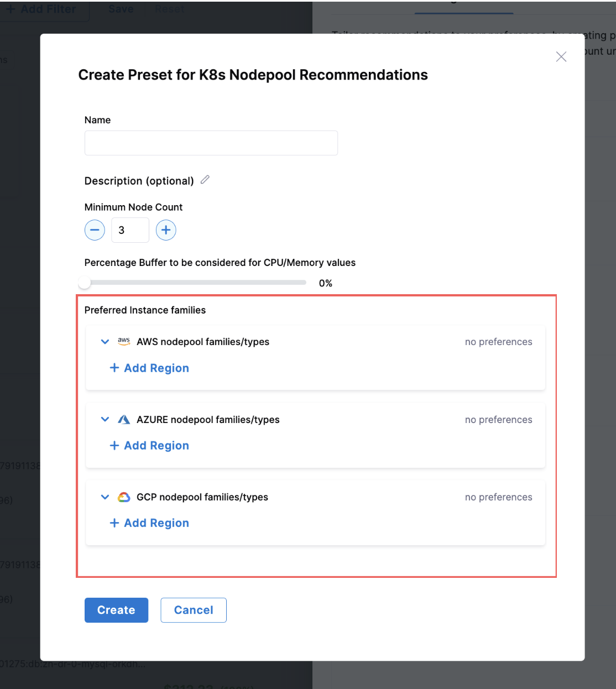Click the percentage buffer slider handle
The height and width of the screenshot is (689, 616).
point(85,283)
